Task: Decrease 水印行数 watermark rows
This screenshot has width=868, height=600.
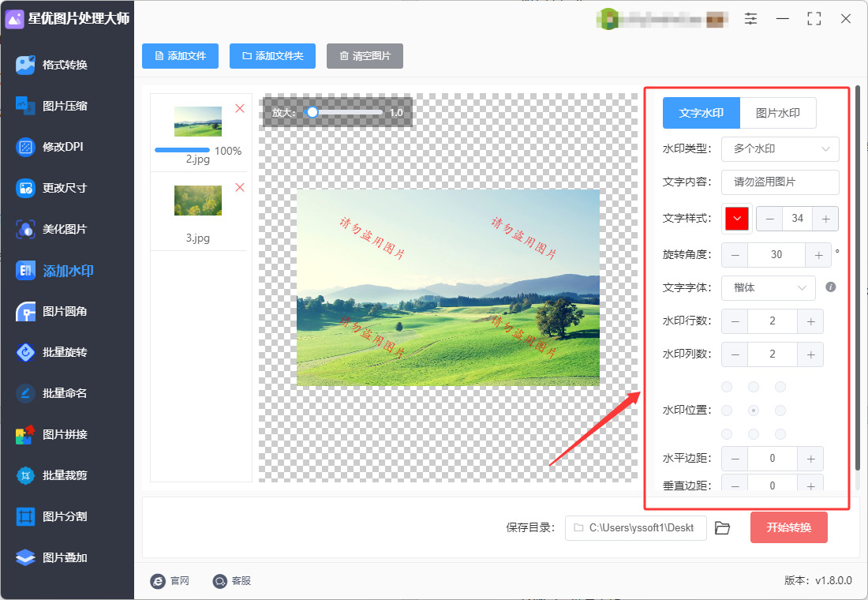Action: click(735, 321)
